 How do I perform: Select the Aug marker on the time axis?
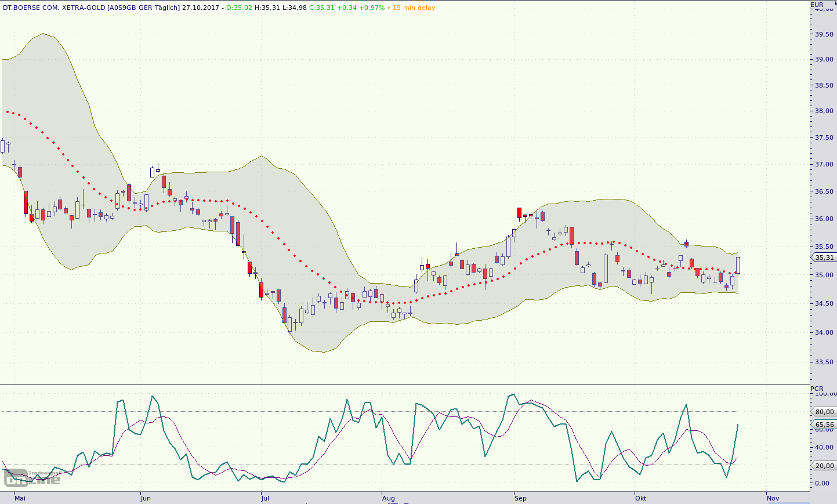click(x=388, y=498)
